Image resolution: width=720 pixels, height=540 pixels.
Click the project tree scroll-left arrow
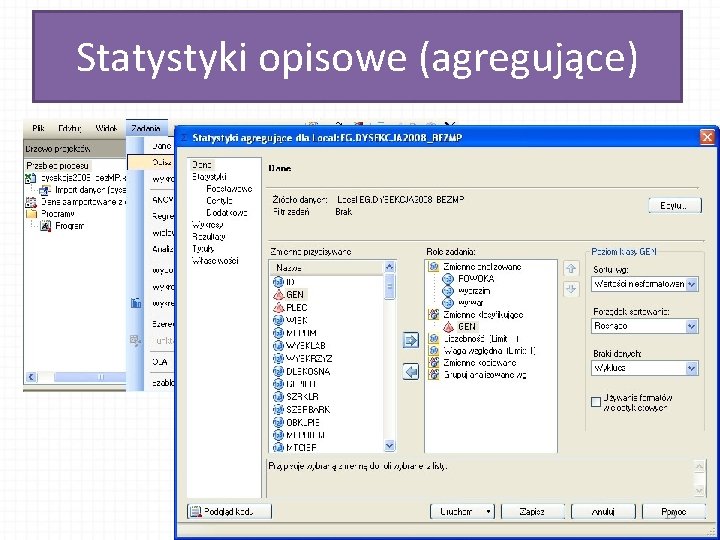[31, 377]
